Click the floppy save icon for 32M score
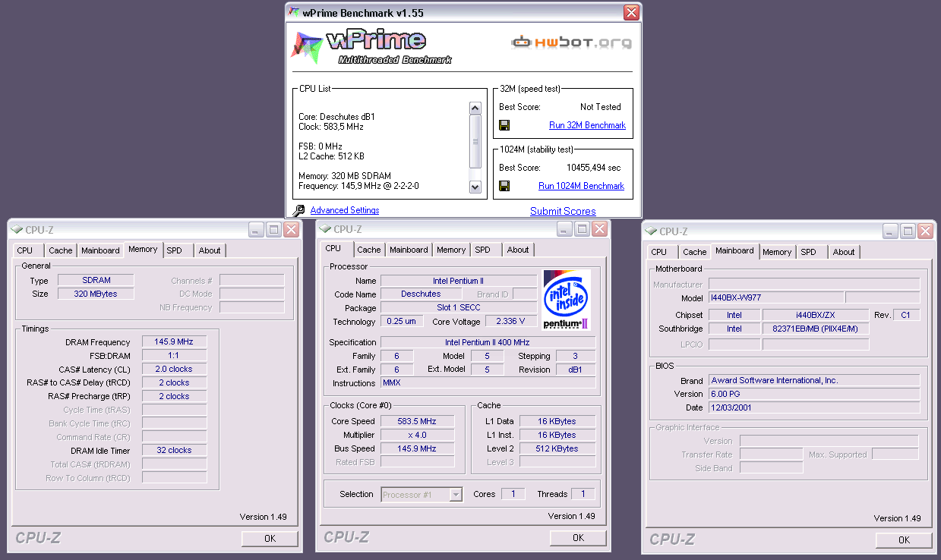 coord(504,125)
